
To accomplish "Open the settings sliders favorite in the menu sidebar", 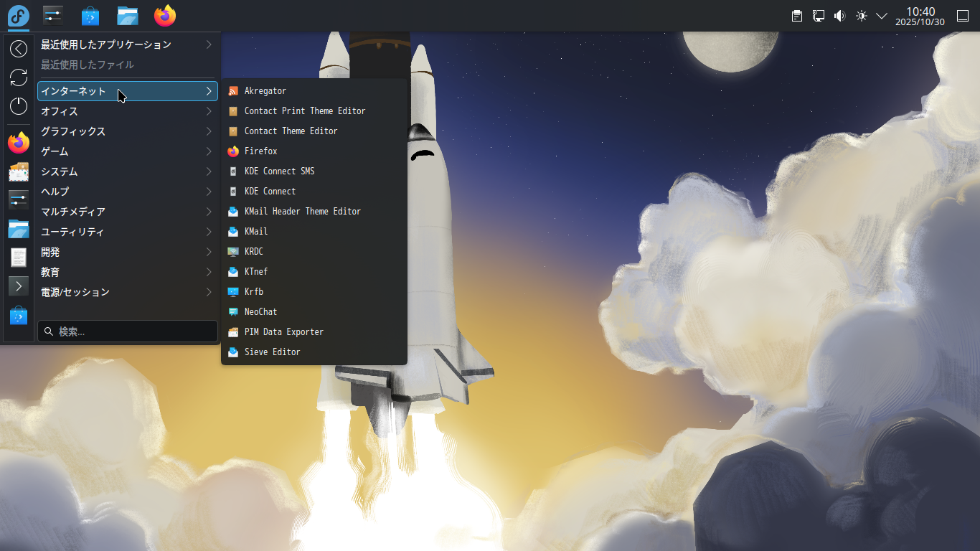I will [x=19, y=199].
